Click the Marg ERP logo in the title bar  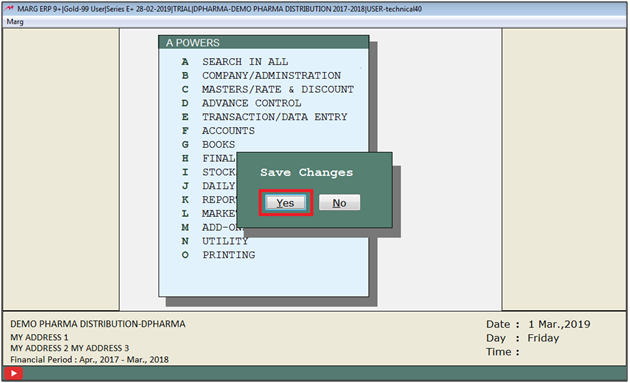[9, 9]
